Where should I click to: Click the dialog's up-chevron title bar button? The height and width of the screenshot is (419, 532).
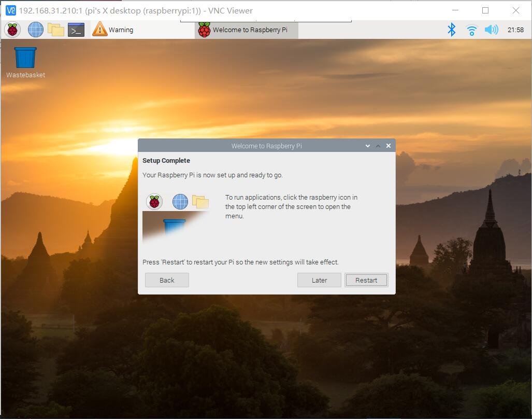tap(378, 146)
